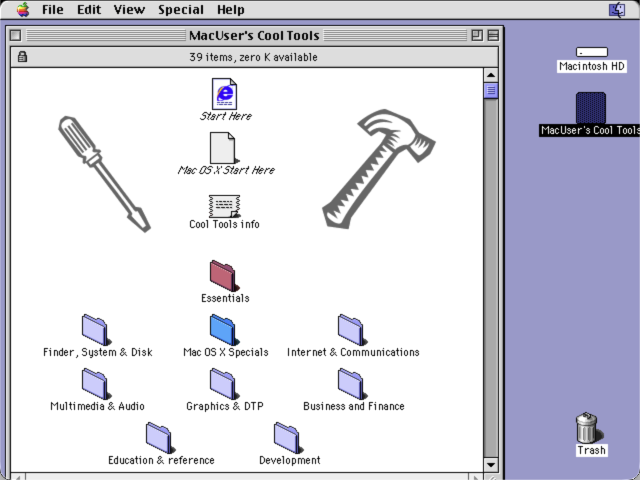Select the Finder, System & Disk folder
This screenshot has height=480, width=640.
(96, 330)
